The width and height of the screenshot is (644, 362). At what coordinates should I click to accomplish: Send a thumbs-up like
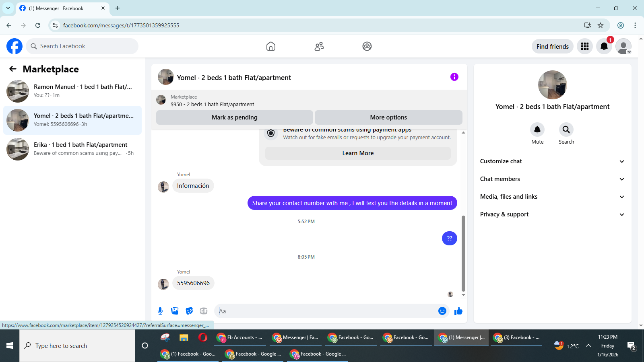click(458, 311)
